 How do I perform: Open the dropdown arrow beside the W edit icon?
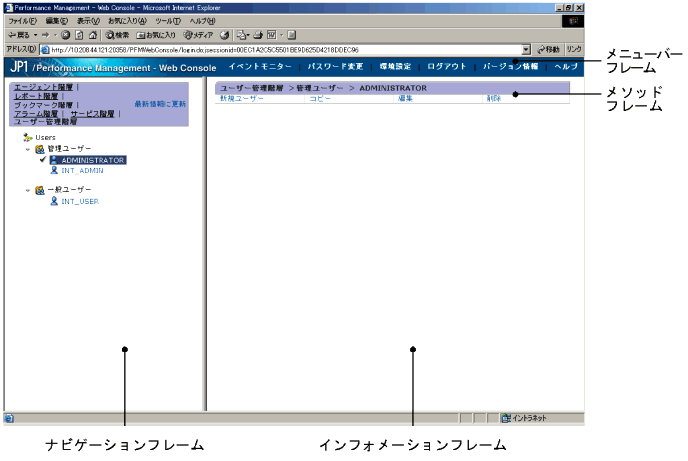pos(282,35)
